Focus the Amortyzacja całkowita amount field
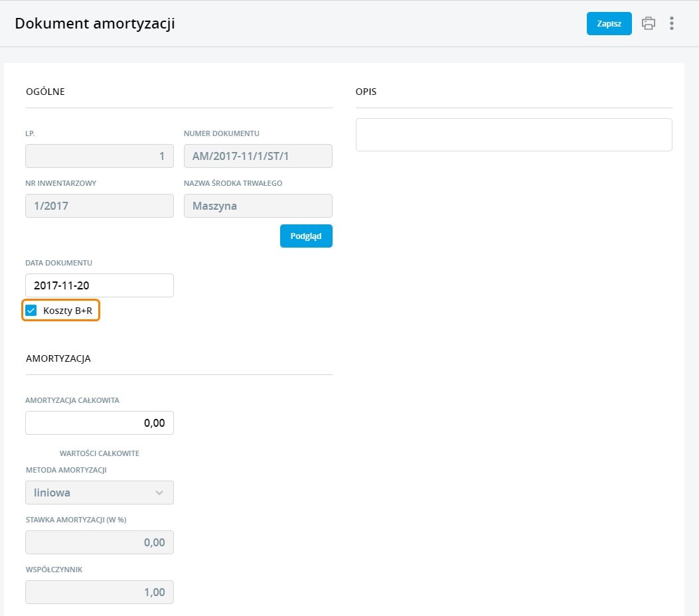Image resolution: width=699 pixels, height=616 pixels. click(x=100, y=423)
